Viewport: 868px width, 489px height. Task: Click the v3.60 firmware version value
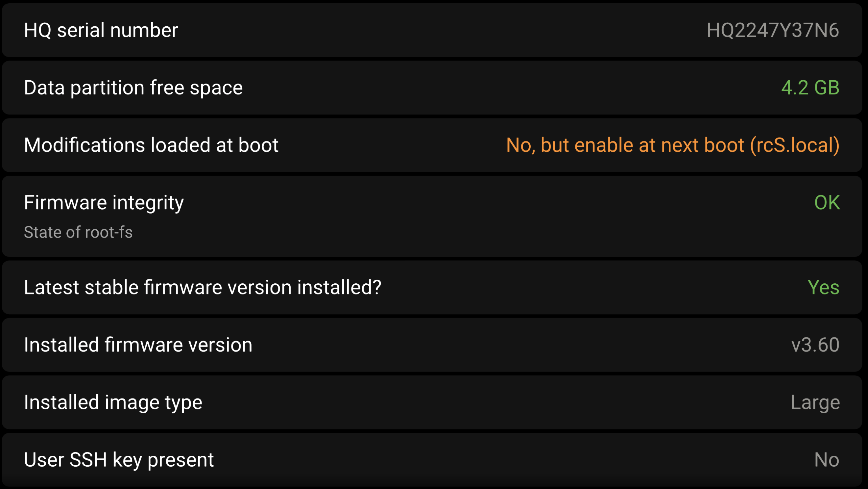pos(815,345)
